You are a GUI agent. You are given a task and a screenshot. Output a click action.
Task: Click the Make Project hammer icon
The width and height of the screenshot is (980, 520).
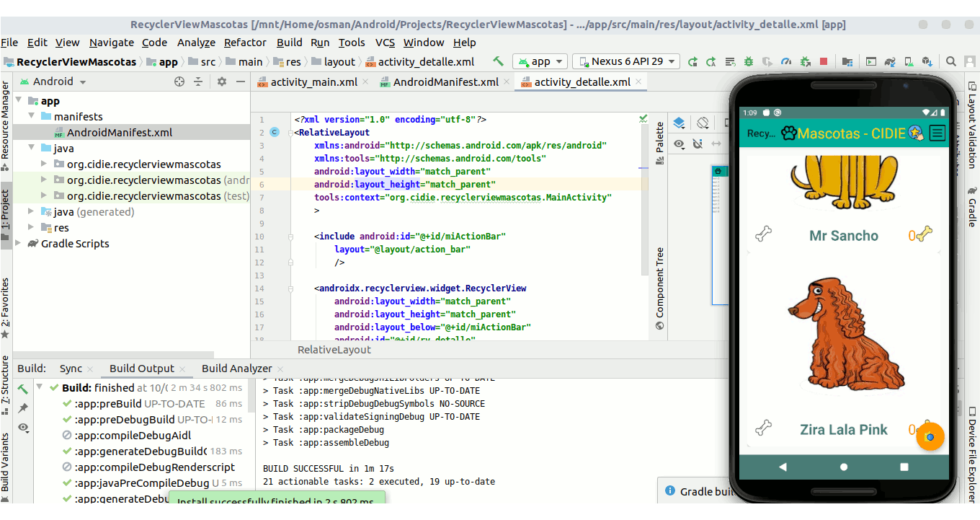coord(498,61)
